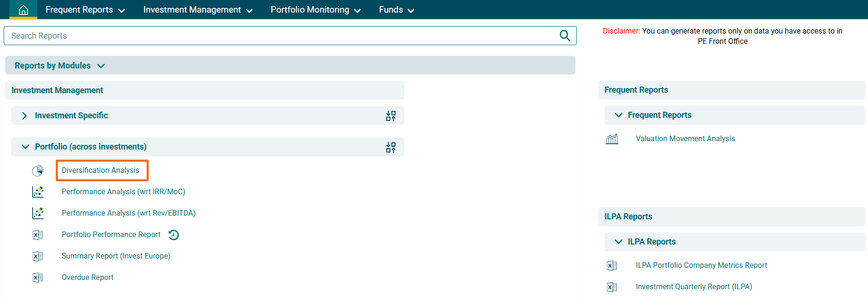Open the Funds menu
868x299 pixels.
point(396,10)
